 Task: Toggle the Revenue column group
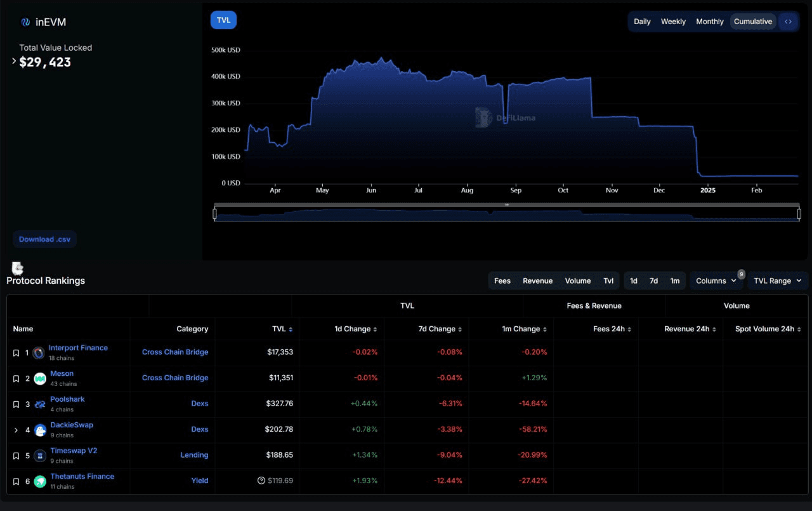click(x=537, y=281)
